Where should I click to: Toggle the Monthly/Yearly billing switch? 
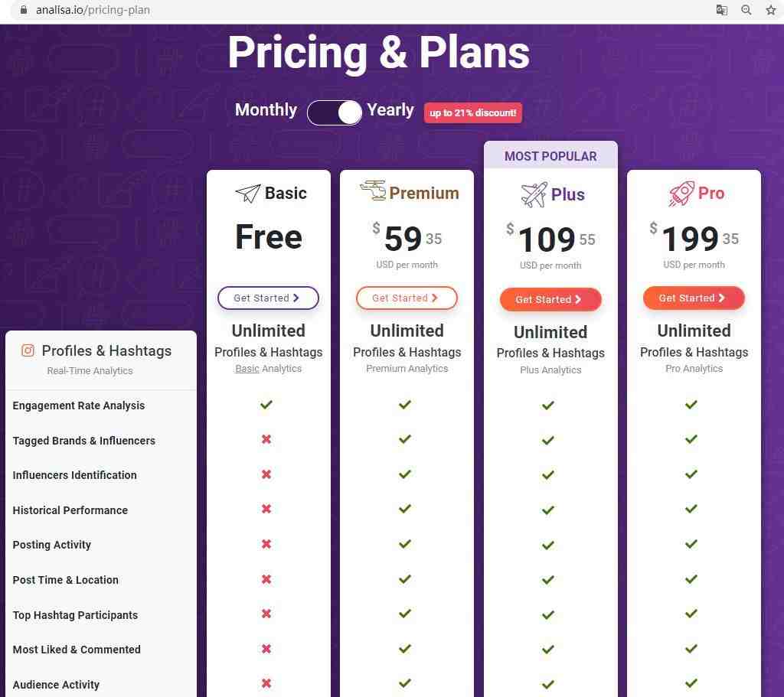(335, 112)
